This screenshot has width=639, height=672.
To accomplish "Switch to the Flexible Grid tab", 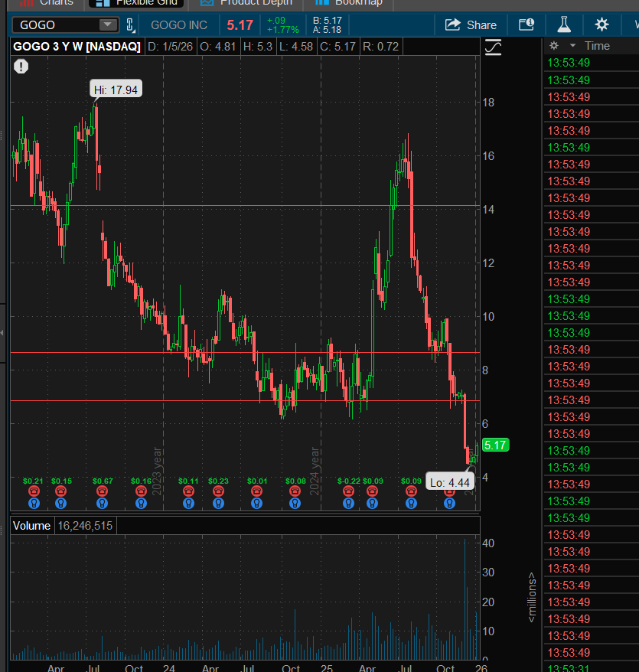I will click(x=136, y=3).
